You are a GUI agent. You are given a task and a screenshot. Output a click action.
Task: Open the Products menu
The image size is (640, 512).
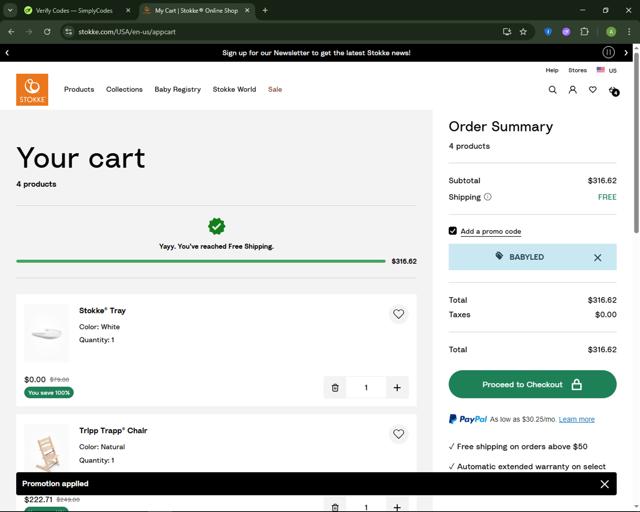click(x=79, y=89)
